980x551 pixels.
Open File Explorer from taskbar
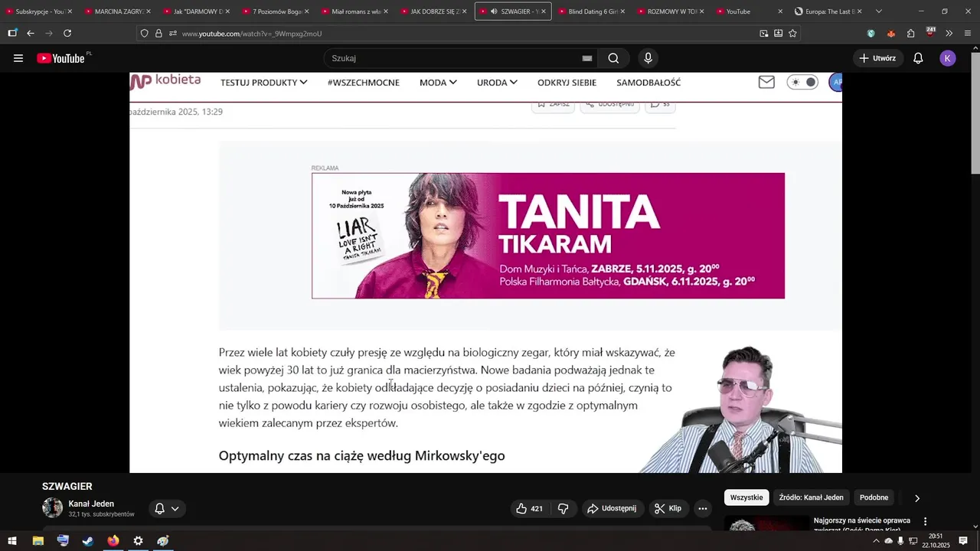click(38, 541)
